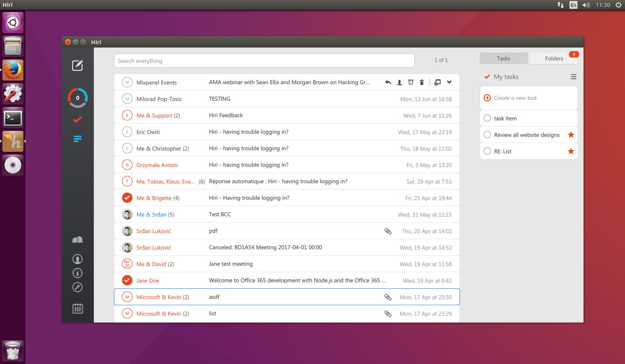
Task: Open the blue list lines icon in sidebar
Action: 78,139
